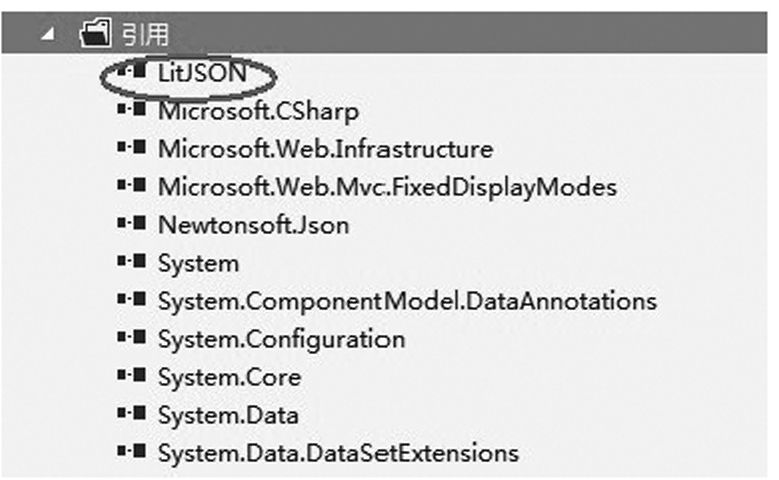This screenshot has width=779, height=480.
Task: Click the Microsoft.CSharp reference icon
Action: [x=132, y=108]
